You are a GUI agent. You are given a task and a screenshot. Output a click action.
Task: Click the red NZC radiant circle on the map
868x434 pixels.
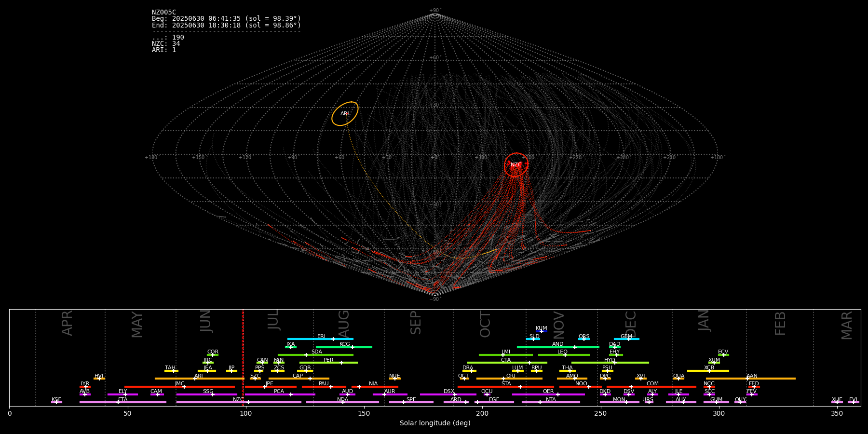click(516, 165)
